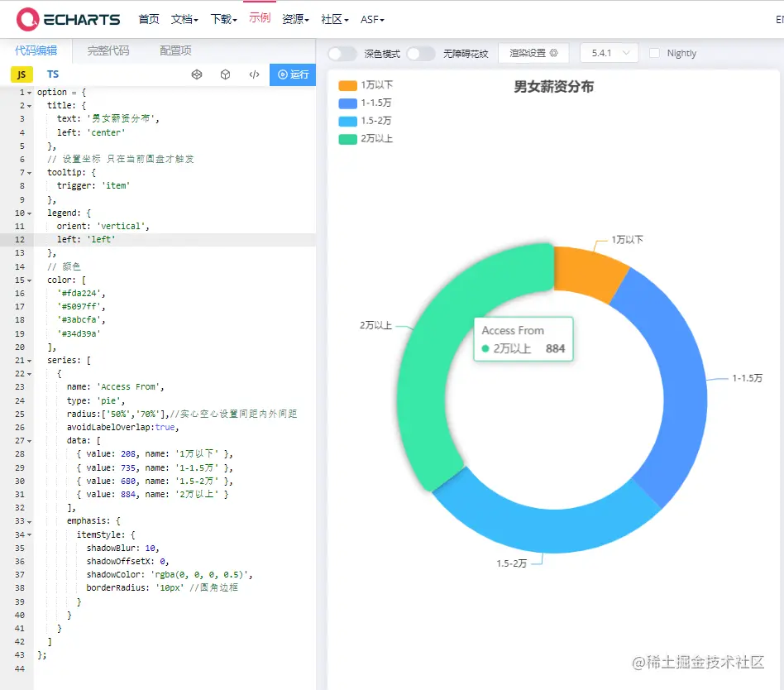This screenshot has width=784, height=690.
Task: Click code line trigger: 'item'
Action: point(93,185)
